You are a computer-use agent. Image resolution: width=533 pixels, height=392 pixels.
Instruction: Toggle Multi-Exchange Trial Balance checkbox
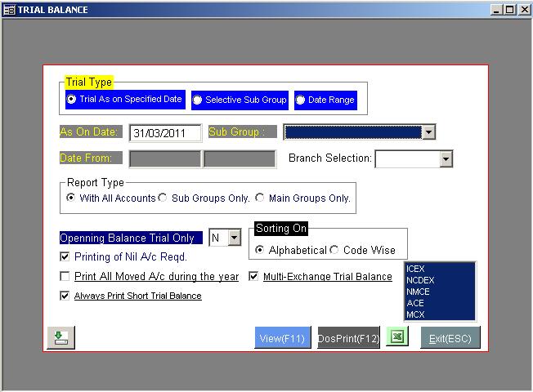tap(253, 277)
